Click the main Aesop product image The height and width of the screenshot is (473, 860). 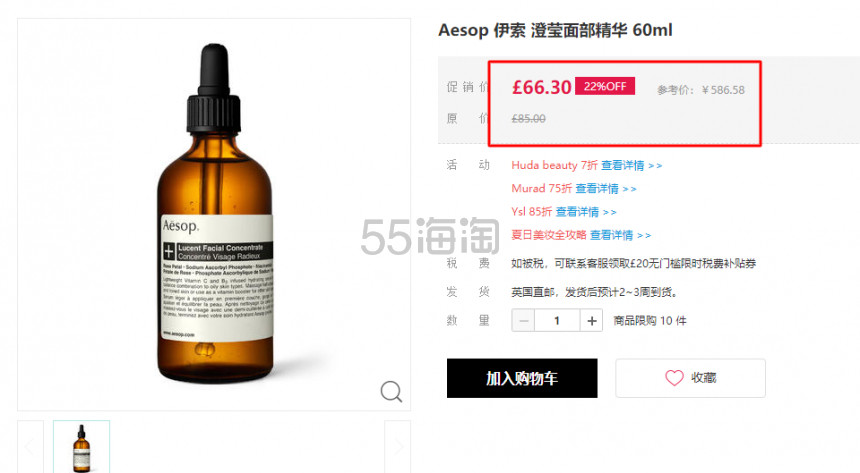[214, 215]
